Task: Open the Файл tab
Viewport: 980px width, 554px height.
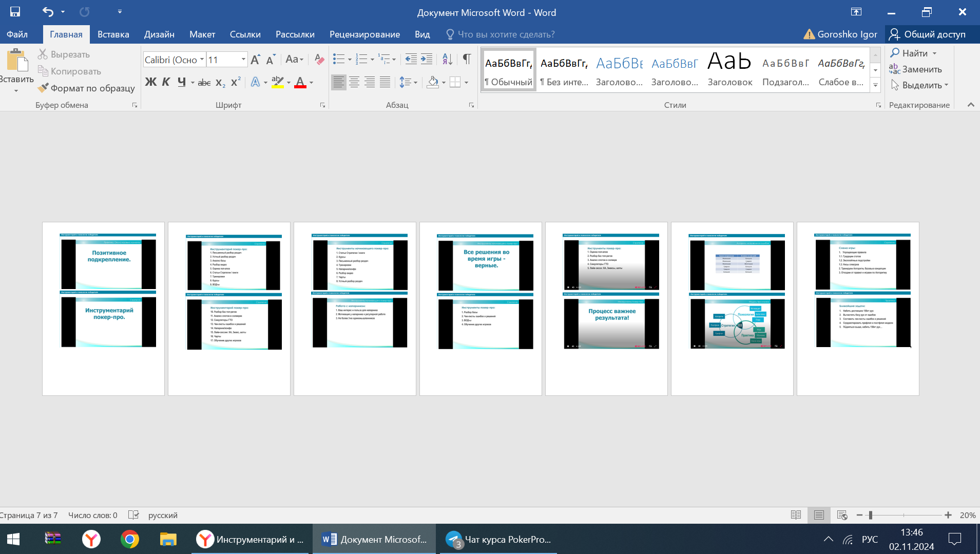Action: [17, 34]
